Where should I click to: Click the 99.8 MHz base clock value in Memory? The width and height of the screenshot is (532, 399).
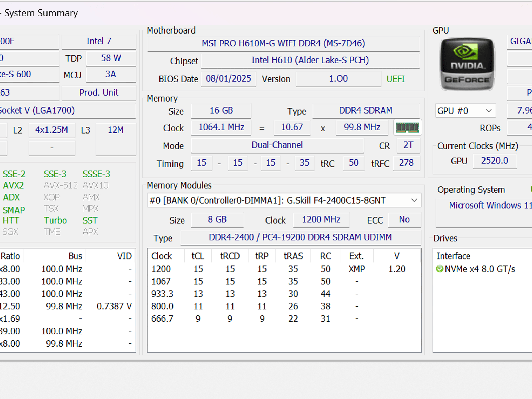click(x=362, y=128)
